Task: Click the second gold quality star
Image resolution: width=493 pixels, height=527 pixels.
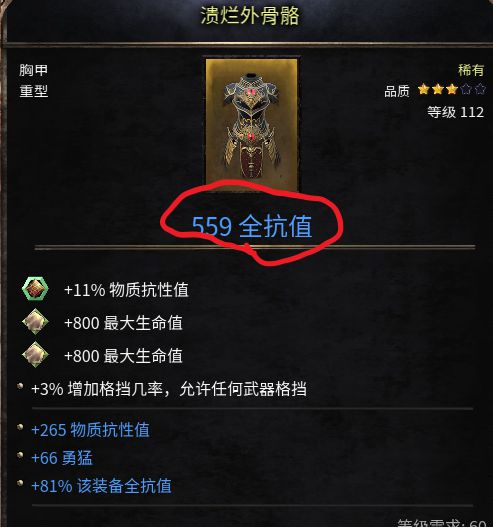Action: [x=438, y=90]
